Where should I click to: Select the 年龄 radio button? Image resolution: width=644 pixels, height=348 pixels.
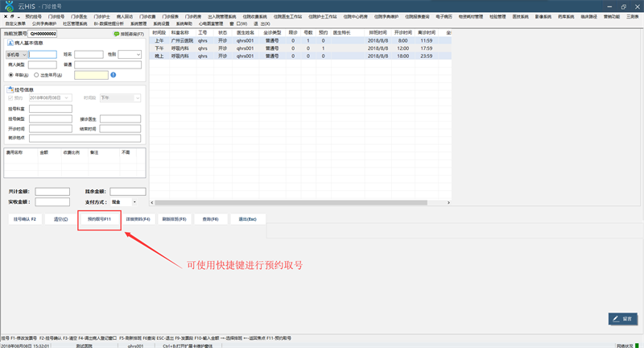tap(11, 75)
